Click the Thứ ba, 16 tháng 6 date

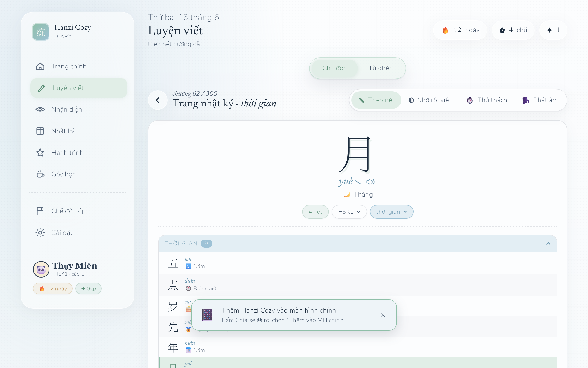pos(184,17)
